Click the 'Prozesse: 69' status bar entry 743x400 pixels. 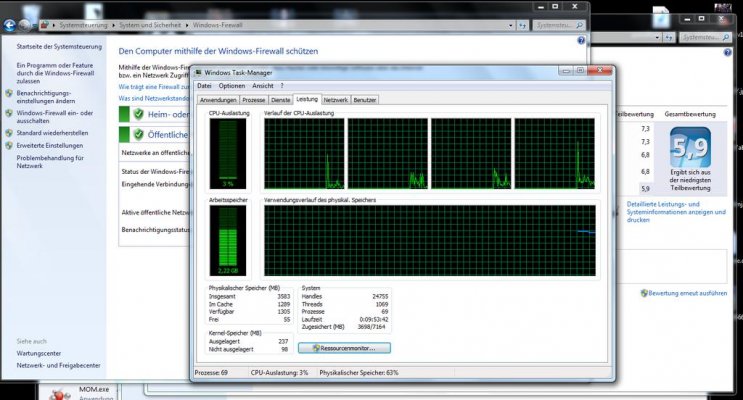[211, 373]
